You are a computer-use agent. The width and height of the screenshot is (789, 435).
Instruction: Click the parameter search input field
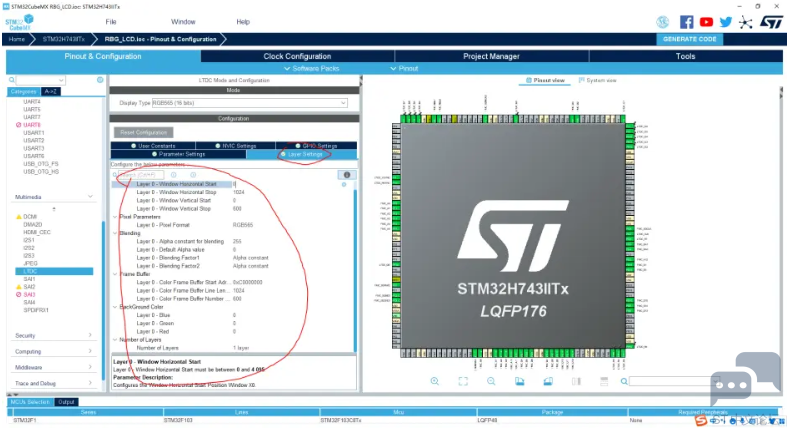tap(140, 175)
